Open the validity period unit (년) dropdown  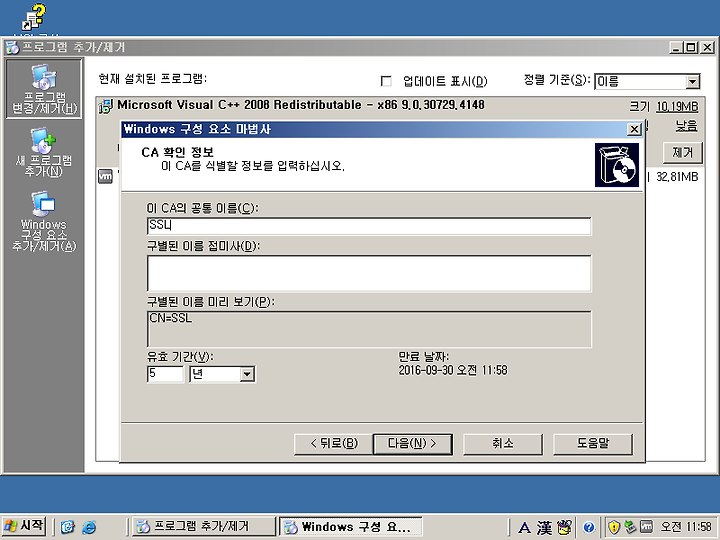click(247, 374)
